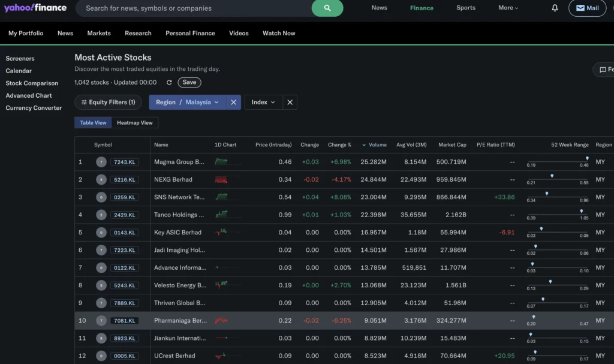
Task: Click the round logo icon for 5243.KL
Action: (x=101, y=285)
